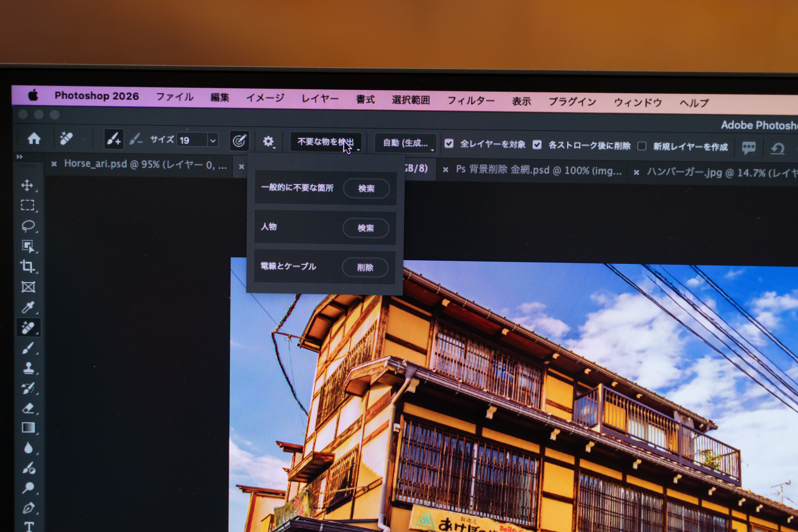Select the Clone Stamp tool

coord(28,368)
